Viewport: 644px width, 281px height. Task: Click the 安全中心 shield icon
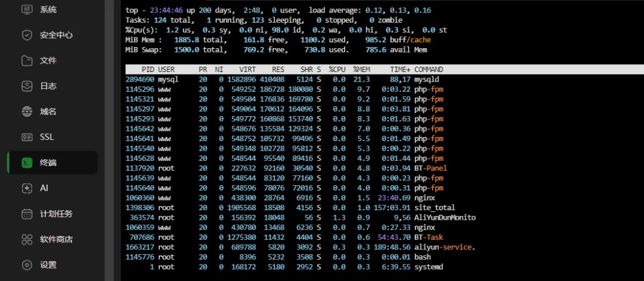pyautogui.click(x=27, y=35)
